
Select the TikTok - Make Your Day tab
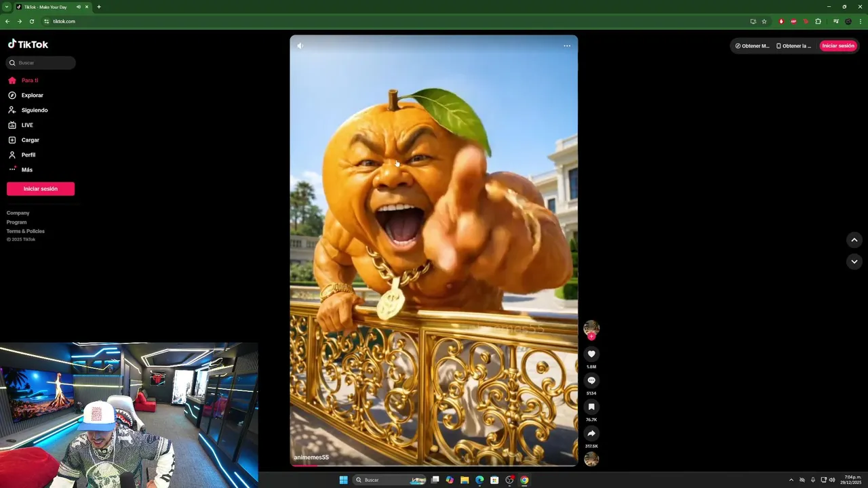coord(53,7)
